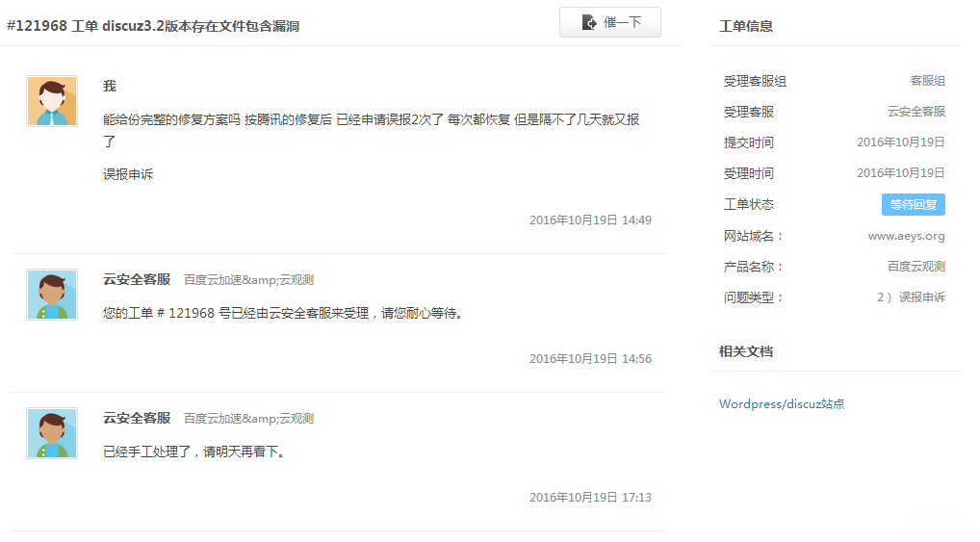
Task: Click the 工单信息 panel heading
Action: click(x=746, y=26)
